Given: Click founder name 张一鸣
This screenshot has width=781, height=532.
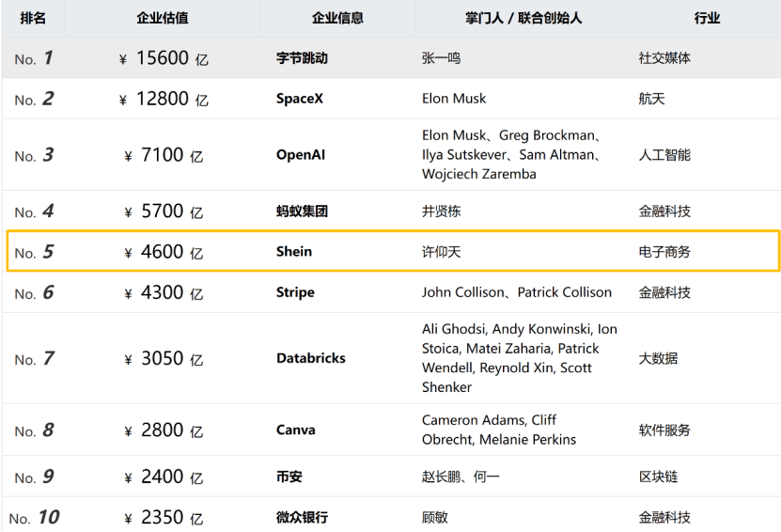Looking at the screenshot, I should pos(442,58).
